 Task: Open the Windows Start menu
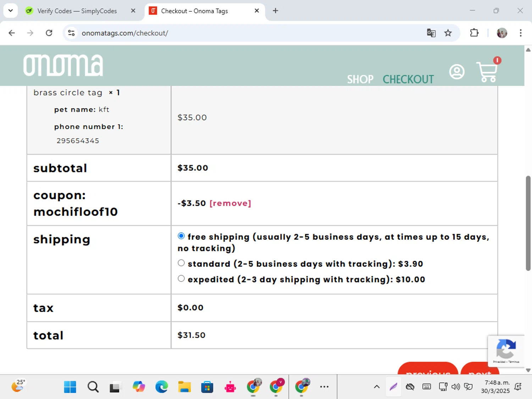[x=70, y=387]
